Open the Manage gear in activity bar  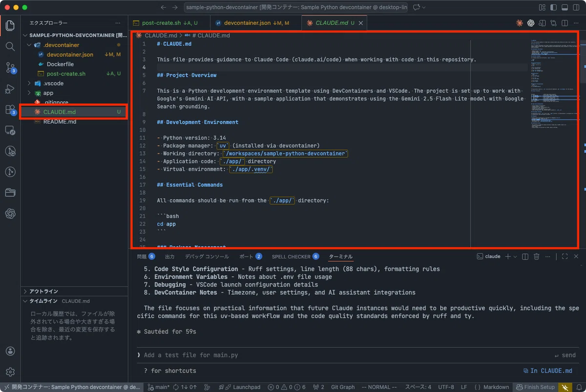(10, 372)
